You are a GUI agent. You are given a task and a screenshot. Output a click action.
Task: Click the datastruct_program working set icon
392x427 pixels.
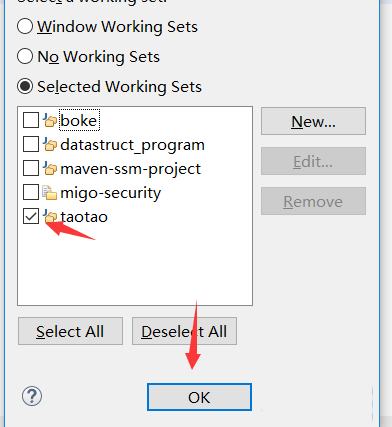(50, 144)
